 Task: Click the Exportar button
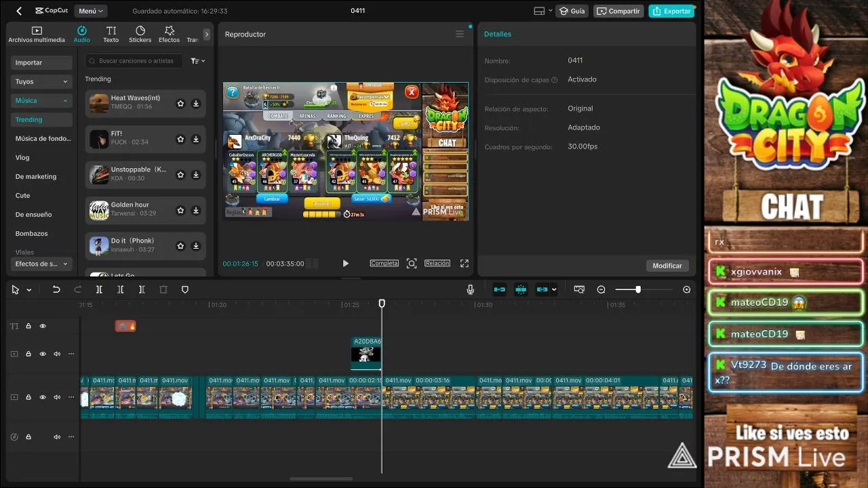(671, 11)
